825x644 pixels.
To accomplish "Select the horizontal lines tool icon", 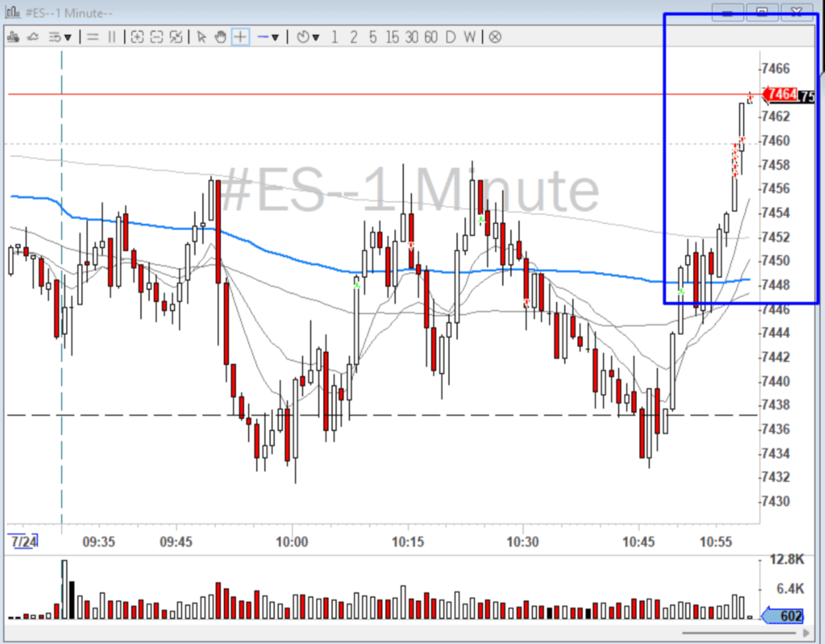I will pyautogui.click(x=93, y=37).
